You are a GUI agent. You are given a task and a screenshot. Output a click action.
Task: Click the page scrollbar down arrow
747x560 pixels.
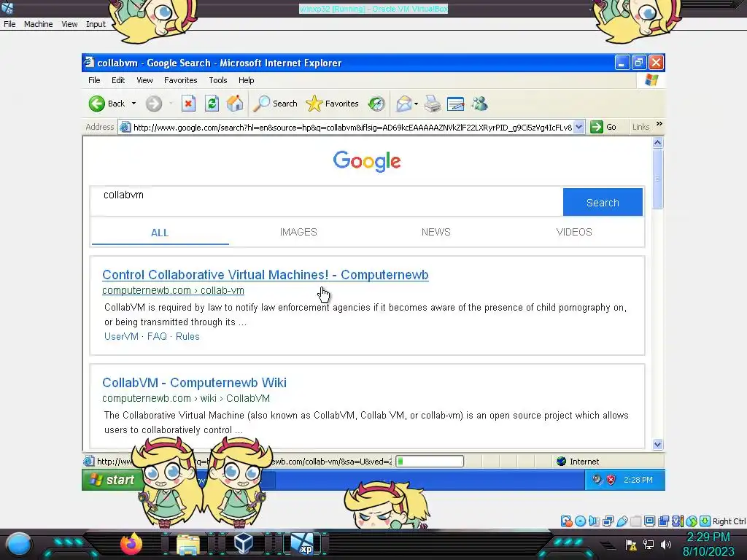point(657,444)
